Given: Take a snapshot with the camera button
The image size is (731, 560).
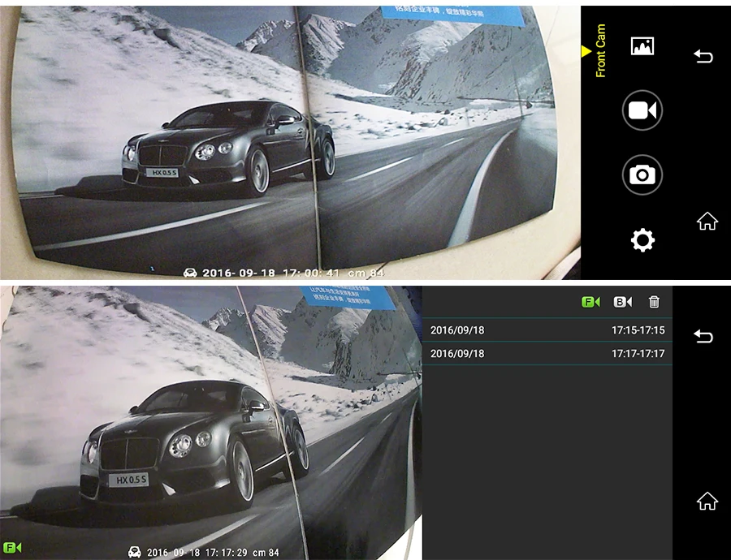Looking at the screenshot, I should click(642, 174).
